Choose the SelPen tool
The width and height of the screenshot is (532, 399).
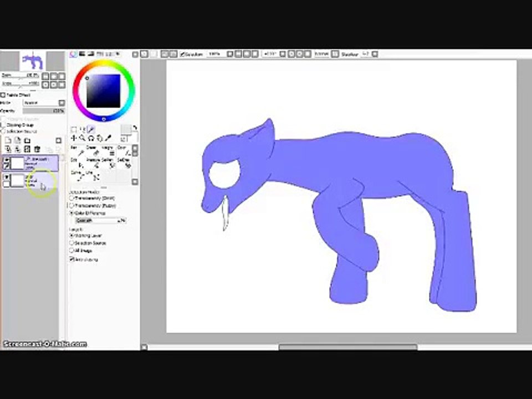pyautogui.click(x=109, y=163)
